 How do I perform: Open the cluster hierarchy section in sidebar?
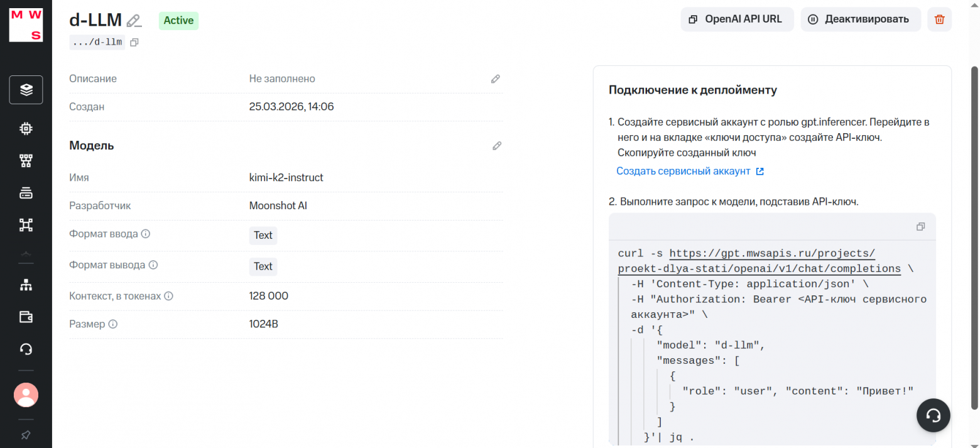[x=26, y=224]
